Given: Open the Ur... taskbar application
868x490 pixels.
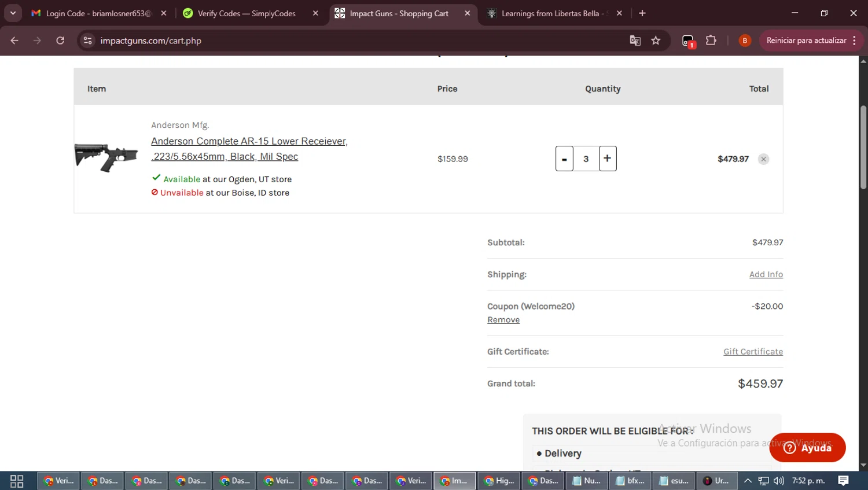Looking at the screenshot, I should (x=717, y=481).
